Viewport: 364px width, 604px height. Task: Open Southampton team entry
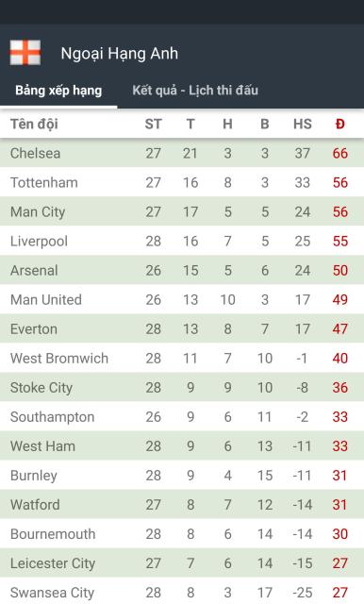click(x=182, y=416)
